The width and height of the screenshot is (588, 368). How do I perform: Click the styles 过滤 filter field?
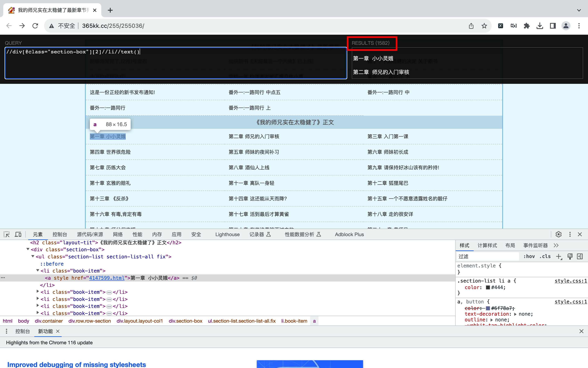click(488, 257)
